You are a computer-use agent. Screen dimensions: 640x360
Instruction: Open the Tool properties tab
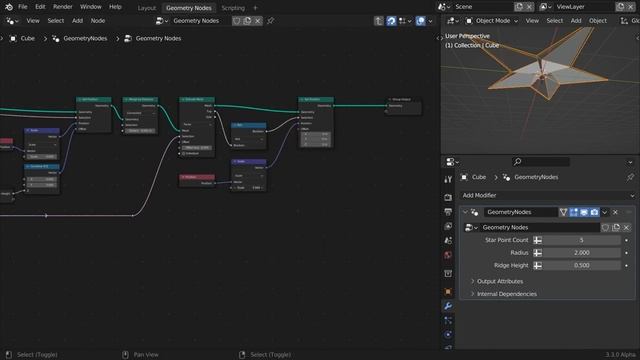coord(448,179)
